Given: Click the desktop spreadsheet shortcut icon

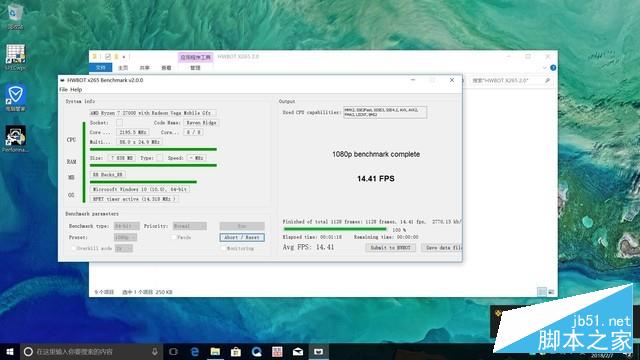Looking at the screenshot, I should pos(16,57).
